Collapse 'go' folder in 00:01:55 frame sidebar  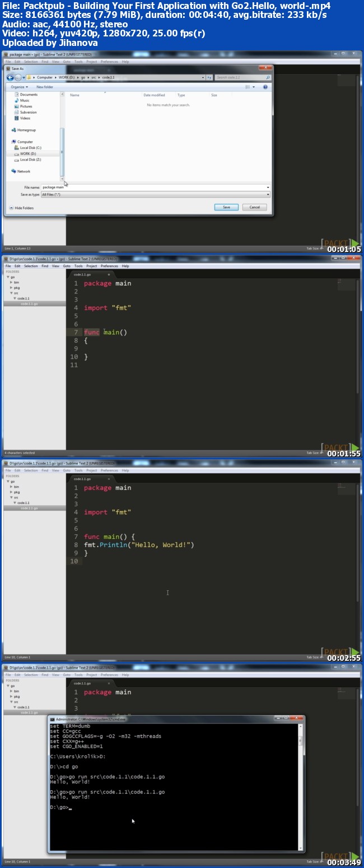click(8, 277)
